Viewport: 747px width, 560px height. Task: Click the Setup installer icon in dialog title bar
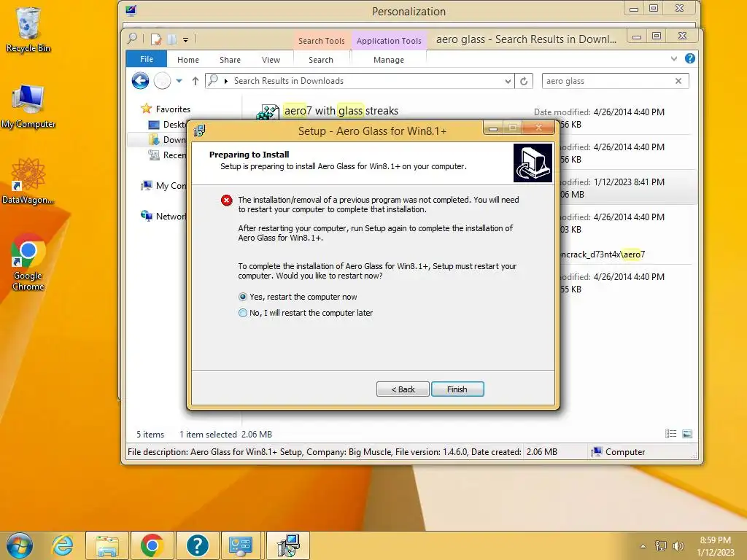click(200, 131)
